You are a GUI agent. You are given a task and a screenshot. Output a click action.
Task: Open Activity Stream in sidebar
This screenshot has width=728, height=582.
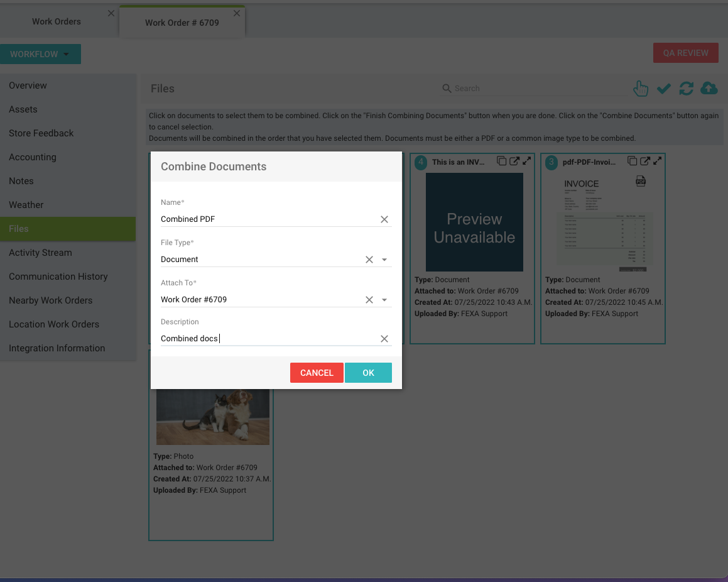pos(40,253)
